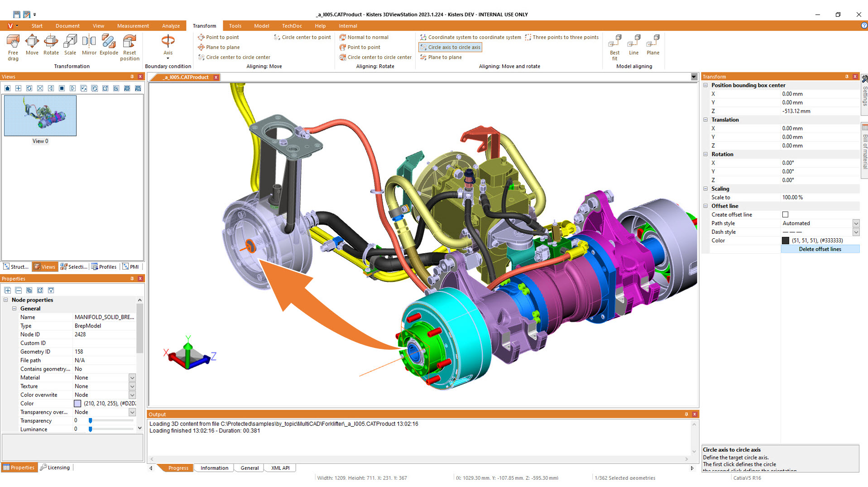
Task: Click the Scale to percentage field
Action: (820, 198)
